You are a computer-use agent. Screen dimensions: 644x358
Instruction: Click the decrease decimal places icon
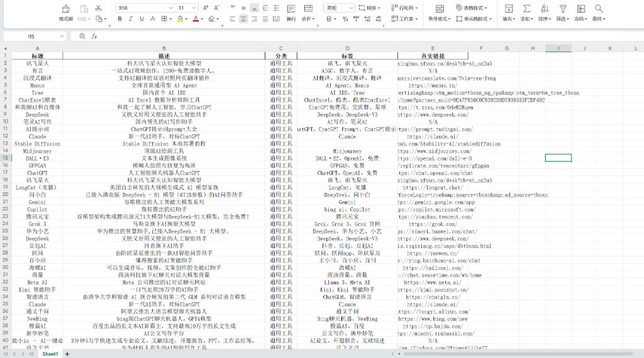pos(378,19)
